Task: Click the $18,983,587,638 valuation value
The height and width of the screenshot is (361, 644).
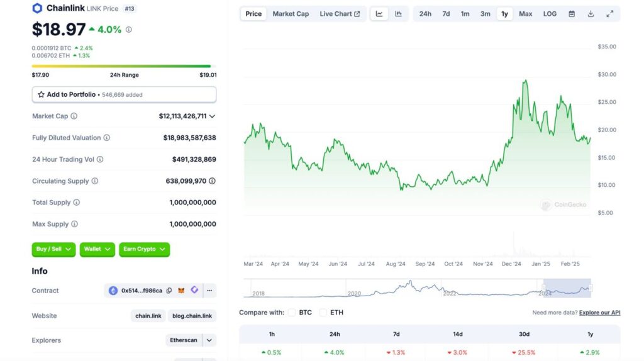Action: point(190,138)
